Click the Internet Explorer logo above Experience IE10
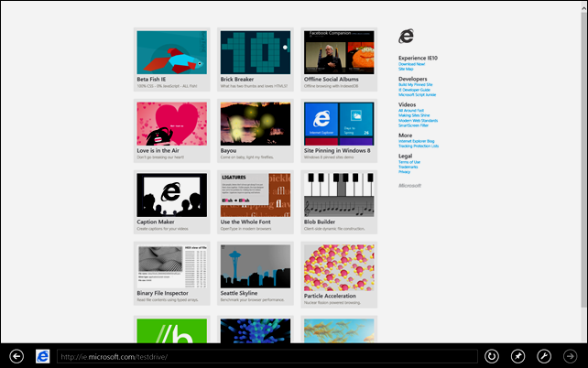Viewport: 588px width, 368px height. coord(406,37)
